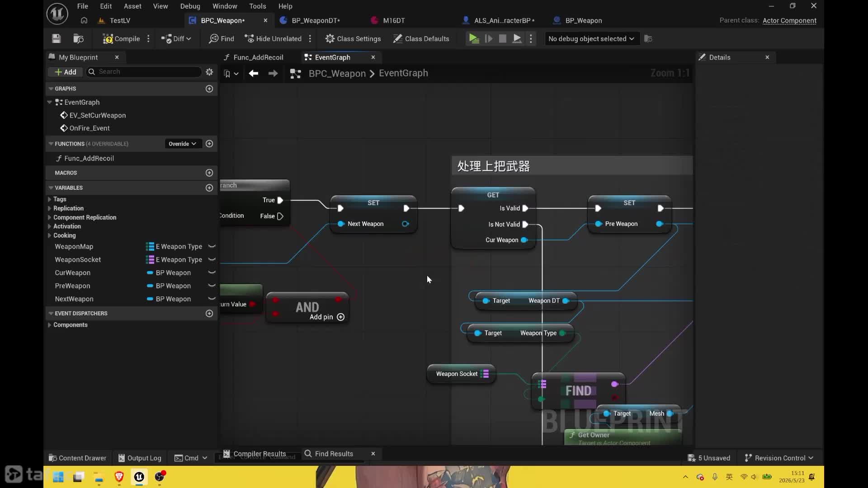The image size is (868, 488).
Task: Click the Add button in My Blueprint
Action: (66, 72)
